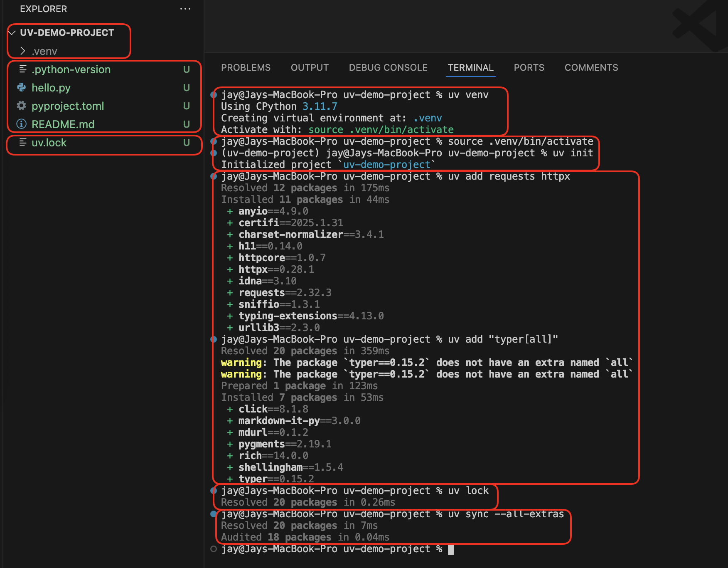Select the TERMINAL tab

tap(471, 67)
